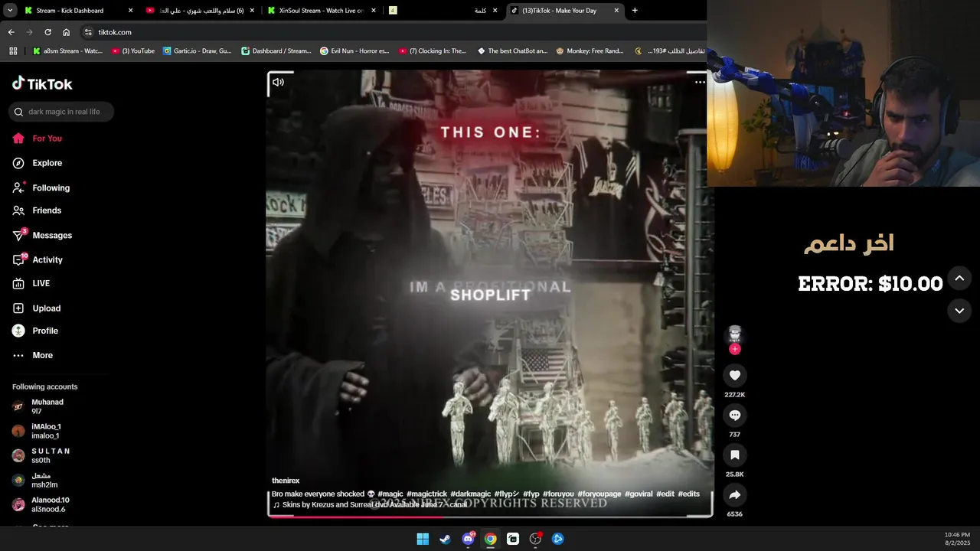
Task: Click the TikTok logo
Action: click(x=42, y=83)
